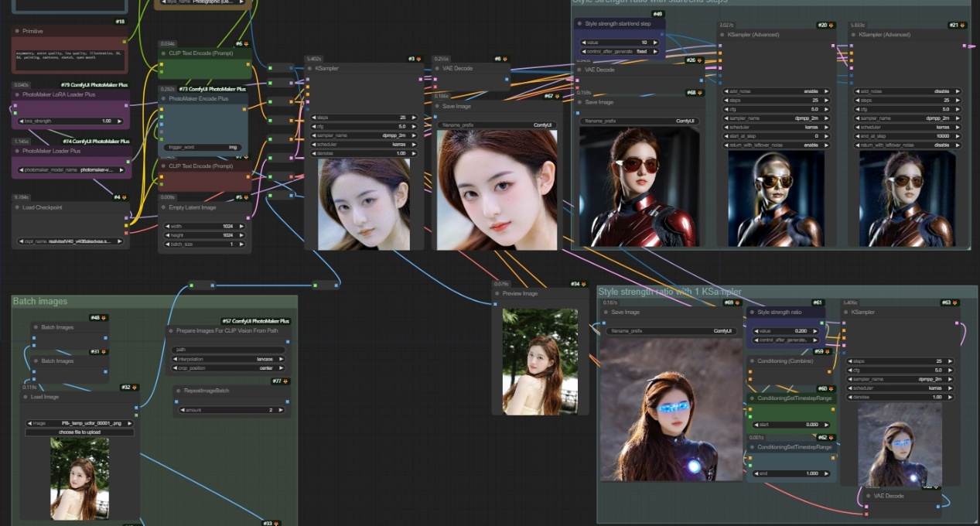The width and height of the screenshot is (980, 526).
Task: Collapse the Primitive node using its dot
Action: click(16, 31)
